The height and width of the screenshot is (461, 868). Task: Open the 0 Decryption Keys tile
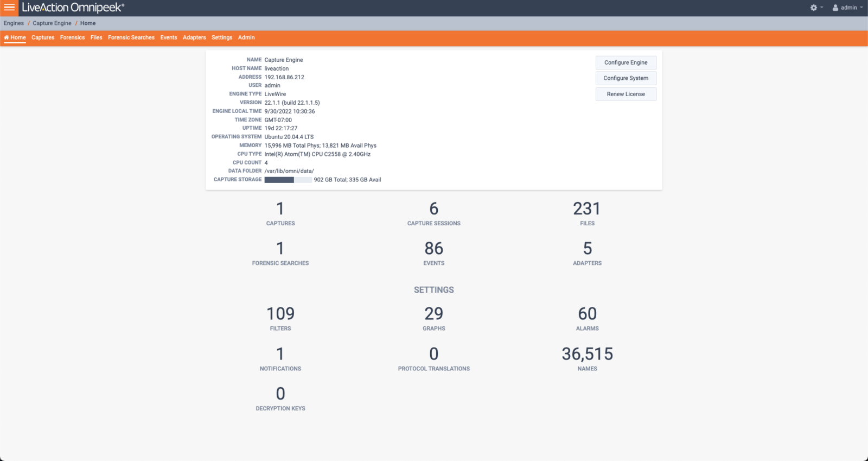point(280,398)
